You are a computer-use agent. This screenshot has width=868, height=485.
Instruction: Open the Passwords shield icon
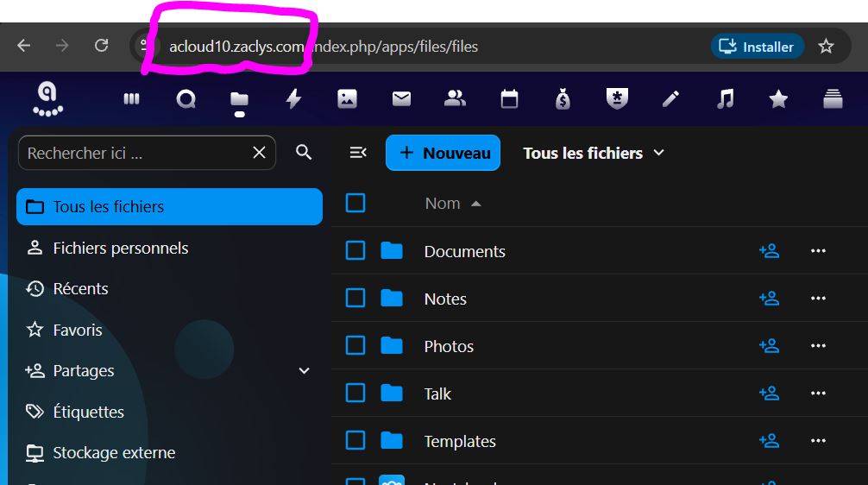pyautogui.click(x=617, y=99)
